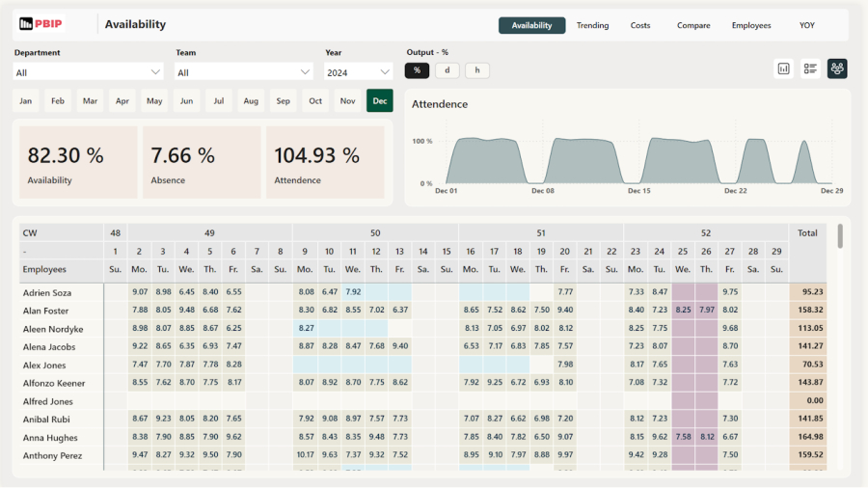Select percent output toggle
The height and width of the screenshot is (488, 868).
[x=417, y=70]
